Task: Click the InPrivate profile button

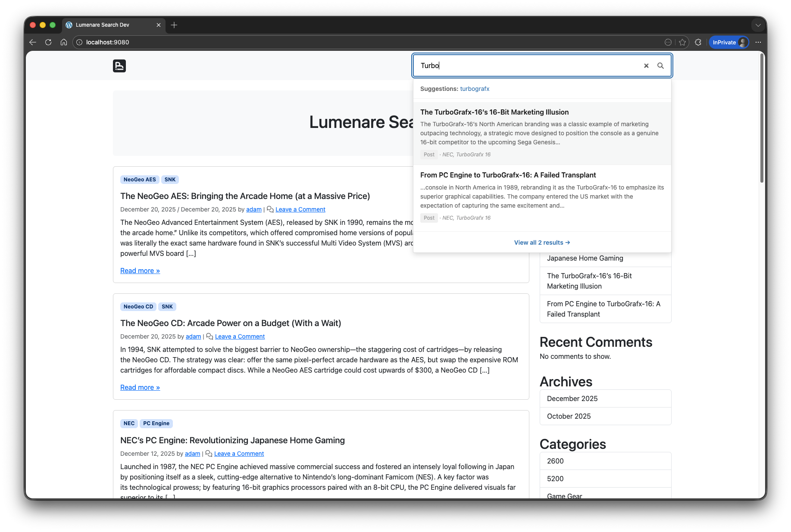Action: point(729,42)
